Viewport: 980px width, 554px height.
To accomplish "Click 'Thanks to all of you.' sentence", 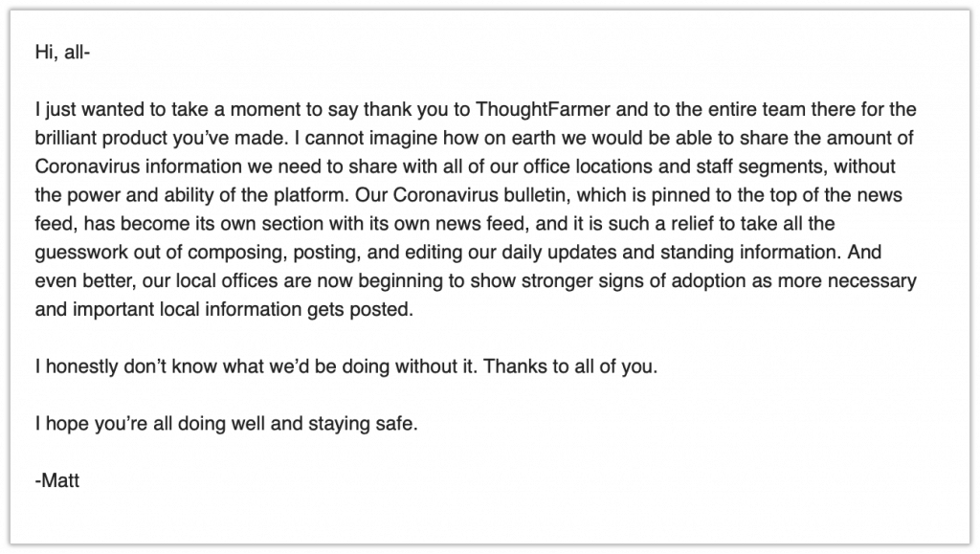I will tap(570, 366).
